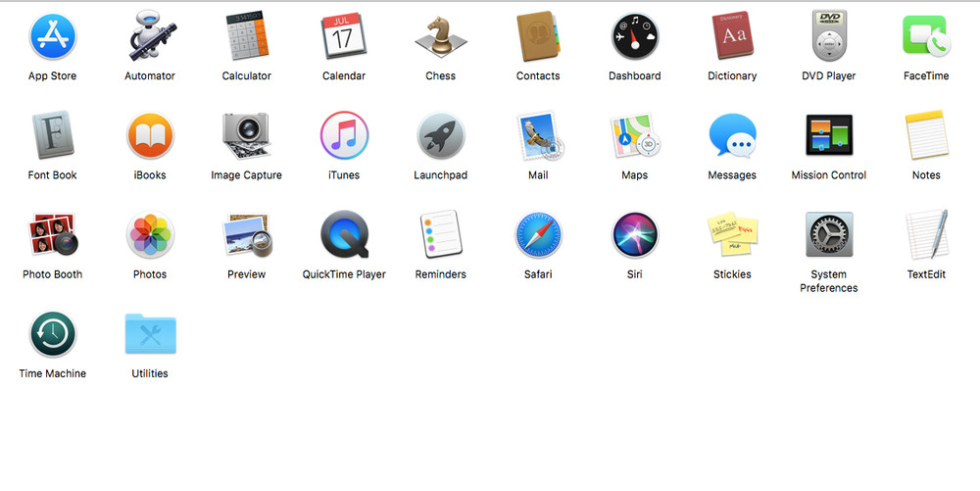This screenshot has height=491, width=980.
Task: Click the "Messages" text label
Action: [x=732, y=175]
